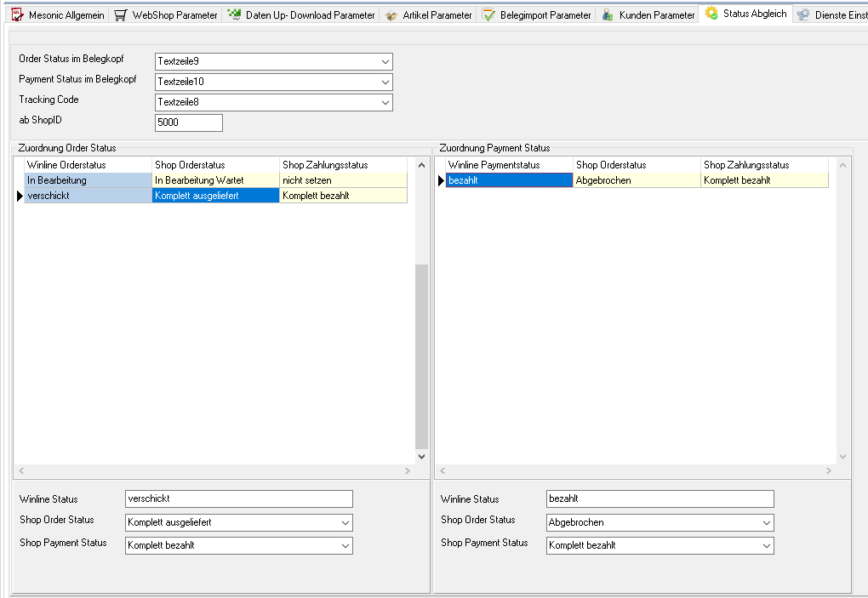Click the Artikel Parameter box icon
Image resolution: width=868 pixels, height=598 pixels.
click(391, 15)
